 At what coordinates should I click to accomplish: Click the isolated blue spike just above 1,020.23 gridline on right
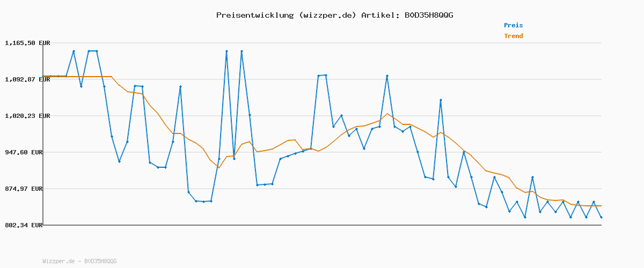441,100
